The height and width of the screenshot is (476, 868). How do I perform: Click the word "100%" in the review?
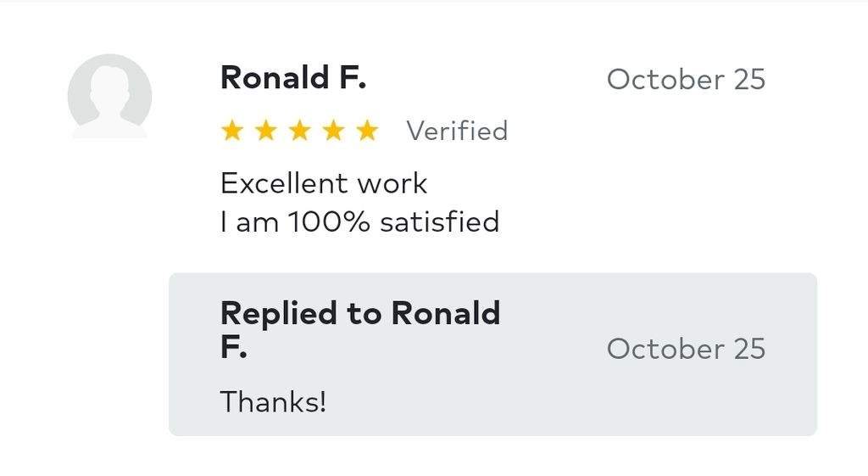tap(329, 222)
